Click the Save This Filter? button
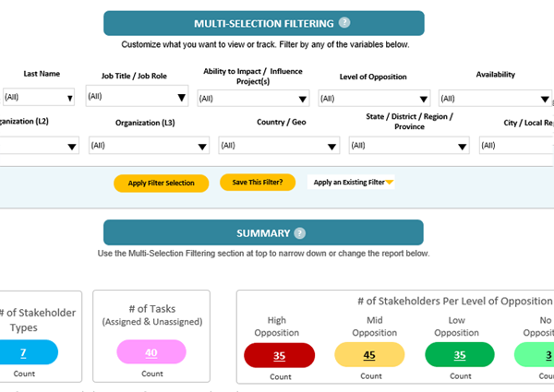Screen dimensions: 554x392 point(258,182)
